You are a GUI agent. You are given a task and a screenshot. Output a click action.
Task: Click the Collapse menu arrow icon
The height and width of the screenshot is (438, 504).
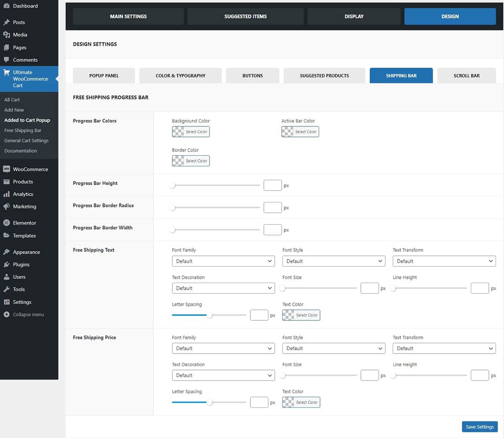(6, 315)
